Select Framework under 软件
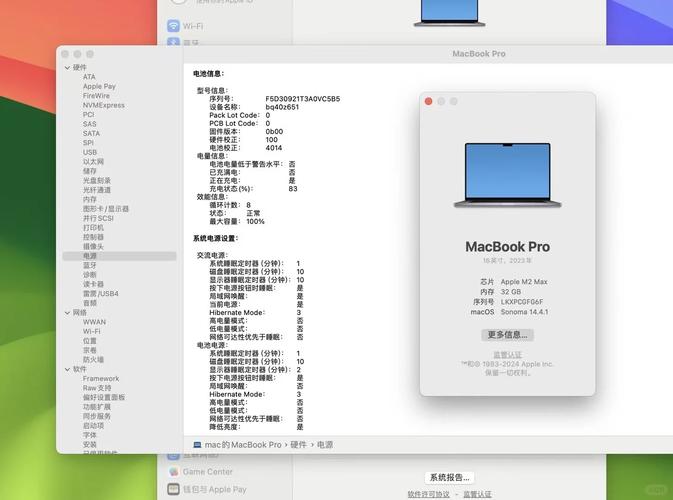This screenshot has width=673, height=500. click(101, 379)
